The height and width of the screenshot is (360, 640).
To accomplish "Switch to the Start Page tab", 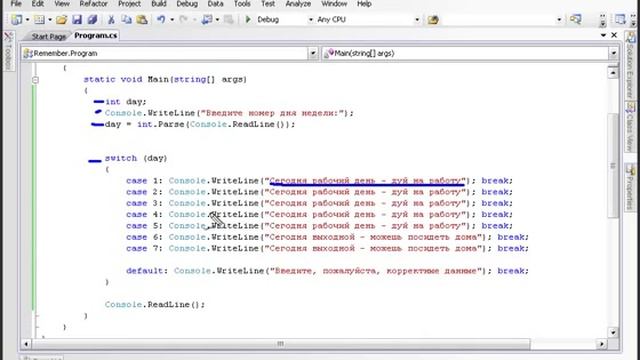I will click(x=49, y=36).
